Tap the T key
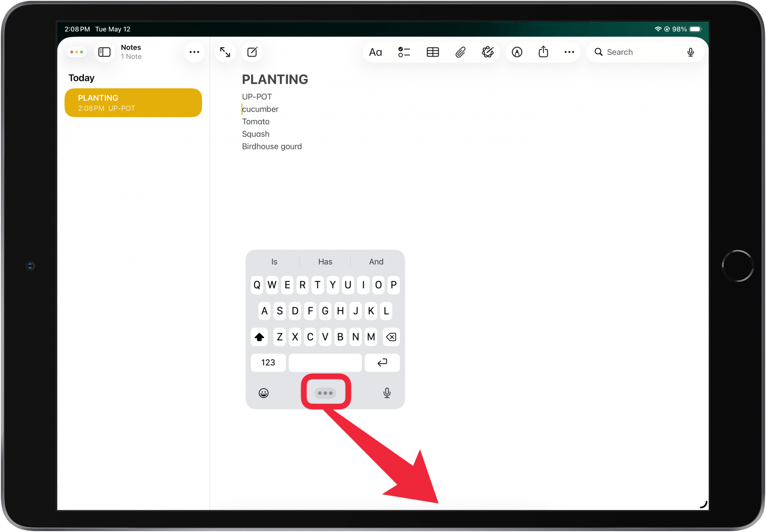Image resolution: width=766 pixels, height=532 pixels. click(x=317, y=285)
